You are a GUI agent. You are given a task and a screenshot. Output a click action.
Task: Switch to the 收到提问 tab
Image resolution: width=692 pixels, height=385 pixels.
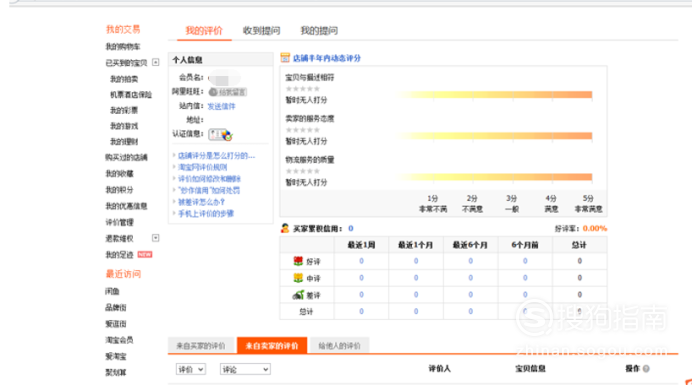261,30
